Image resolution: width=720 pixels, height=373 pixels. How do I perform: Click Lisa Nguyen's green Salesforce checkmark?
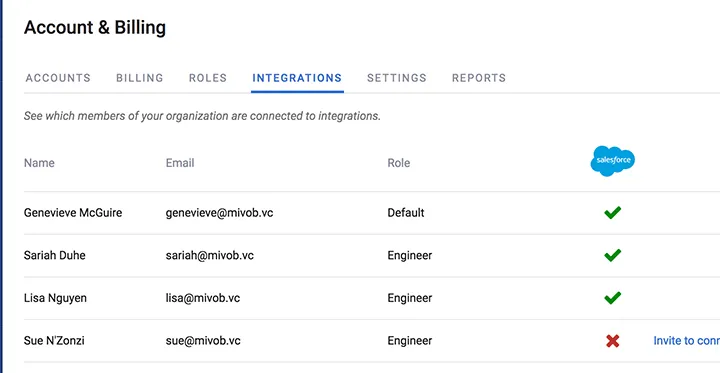click(x=613, y=298)
